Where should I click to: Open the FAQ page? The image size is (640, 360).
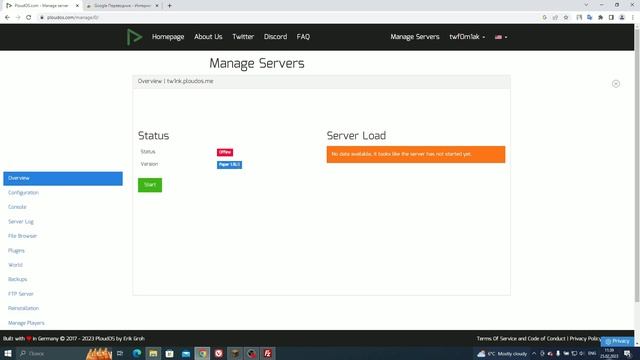[x=303, y=37]
